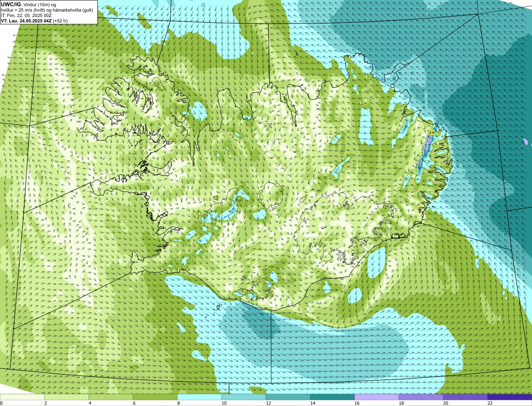Screen dimensions: 532x406
Task: Click the legend scale label '14'
Action: [x=313, y=403]
